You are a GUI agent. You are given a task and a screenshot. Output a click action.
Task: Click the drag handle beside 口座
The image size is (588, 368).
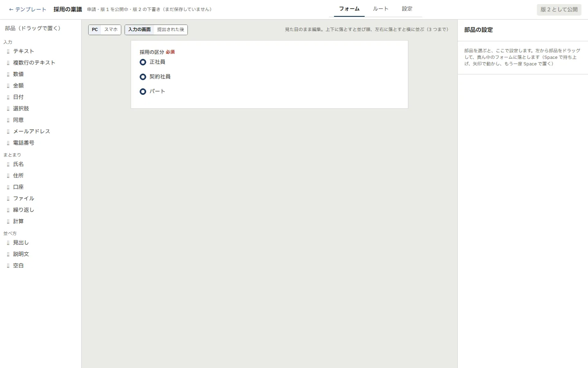tap(8, 187)
